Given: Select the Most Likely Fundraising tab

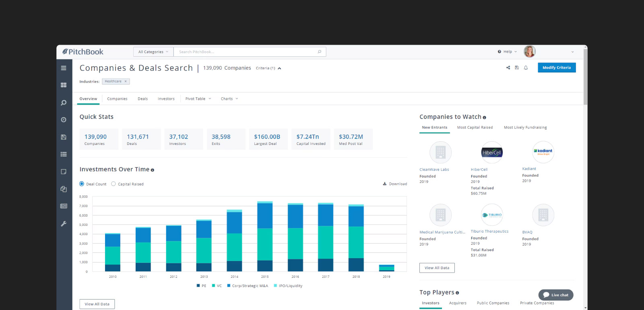Looking at the screenshot, I should 525,128.
